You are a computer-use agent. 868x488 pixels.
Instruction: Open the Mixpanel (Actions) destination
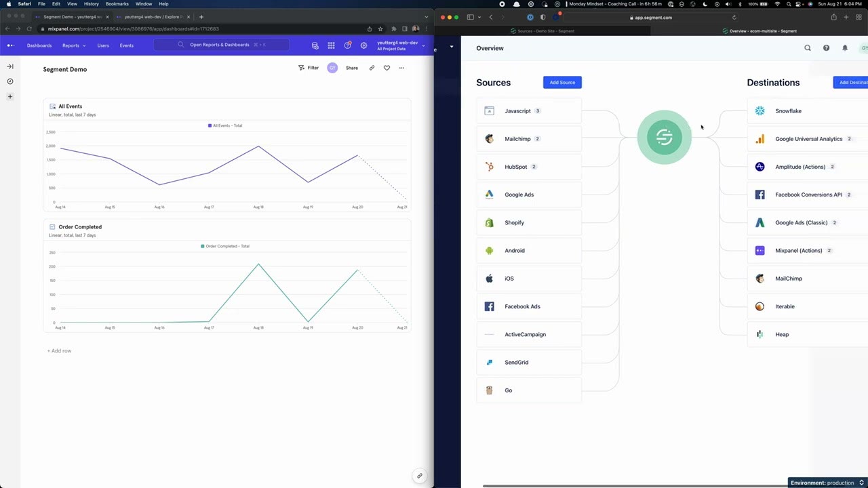point(808,251)
